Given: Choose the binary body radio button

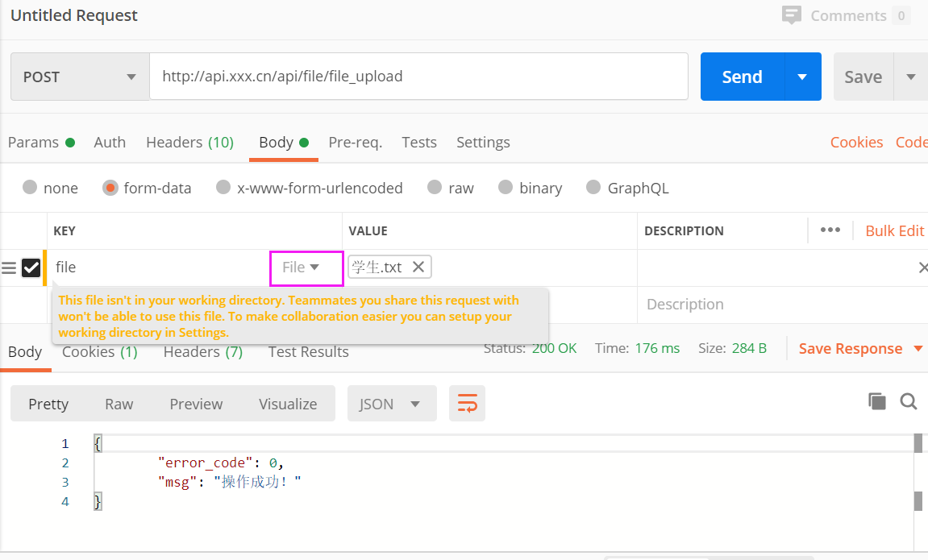Looking at the screenshot, I should point(506,188).
